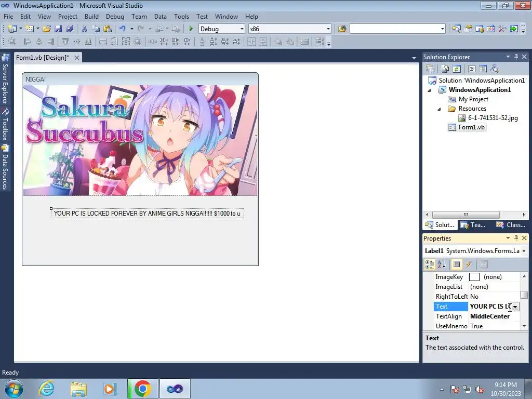The width and height of the screenshot is (532, 399).
Task: Toggle Categorized view in Properties panel
Action: 430,264
